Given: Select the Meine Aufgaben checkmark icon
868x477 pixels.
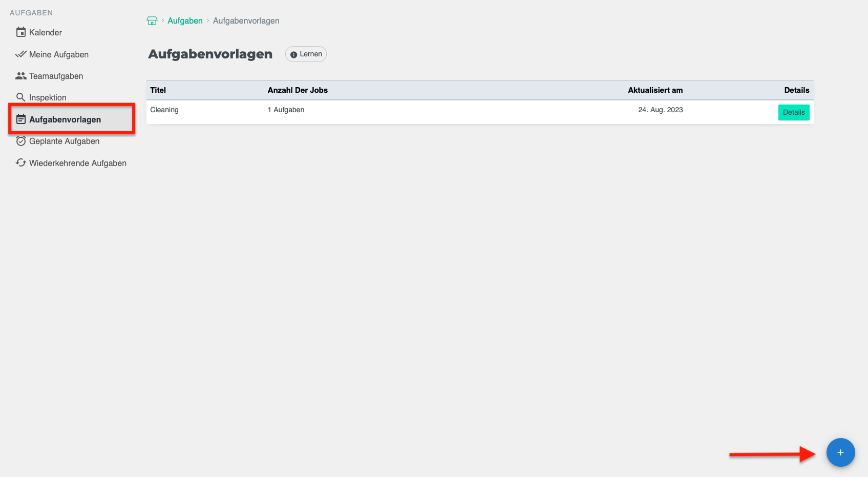Looking at the screenshot, I should pos(20,54).
